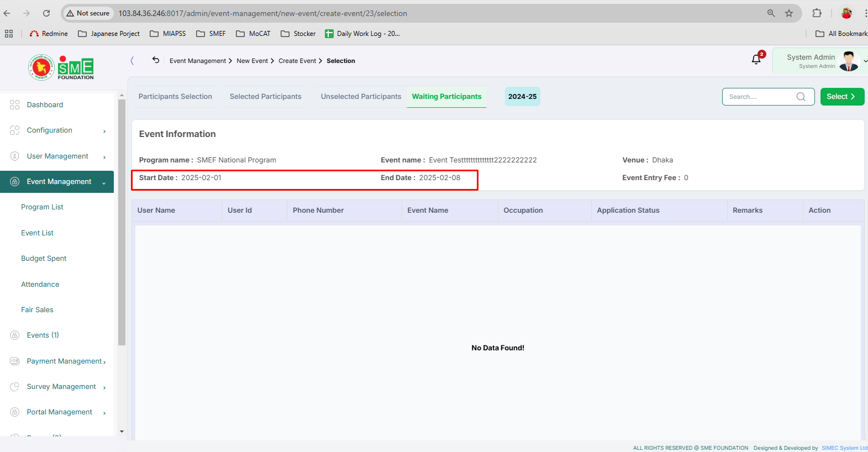Screen dimensions: 868x452
Task: Collapse the sidebar with the chevron icon
Action: (x=132, y=61)
